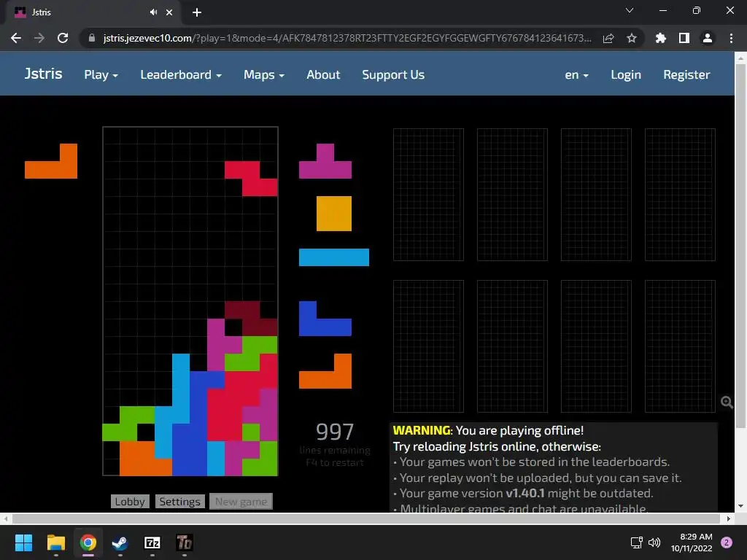This screenshot has height=560, width=747.
Task: Click the scroll right arrow
Action: (729, 518)
